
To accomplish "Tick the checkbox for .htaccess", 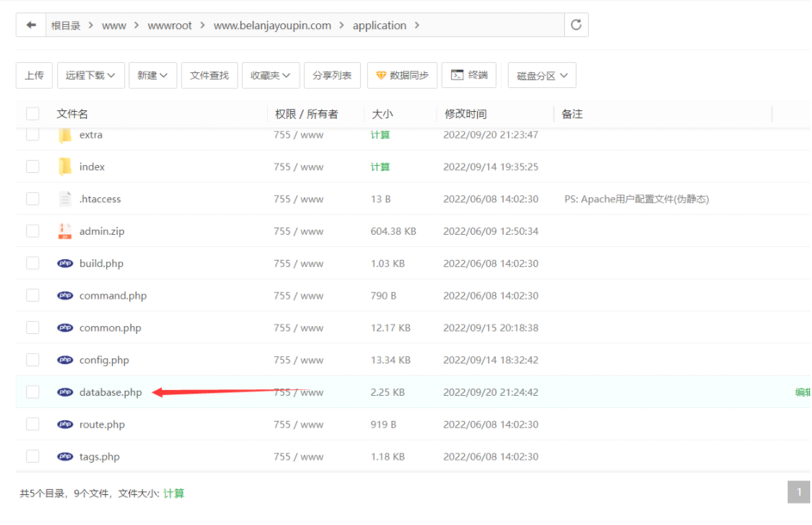I will (x=33, y=199).
